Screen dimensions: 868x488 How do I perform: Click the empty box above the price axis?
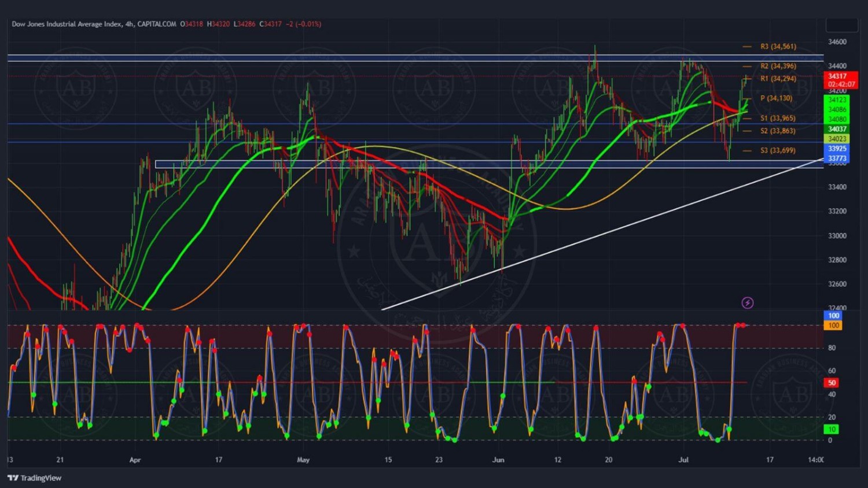pyautogui.click(x=841, y=25)
